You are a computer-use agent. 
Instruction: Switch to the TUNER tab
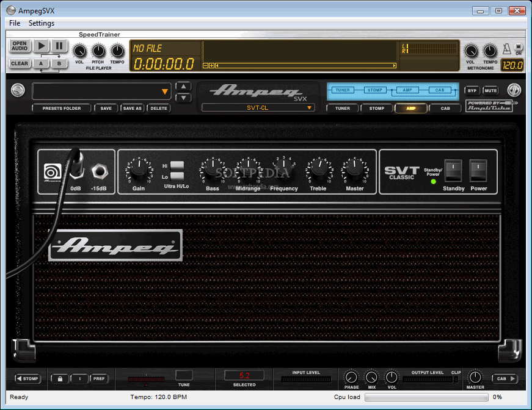342,109
